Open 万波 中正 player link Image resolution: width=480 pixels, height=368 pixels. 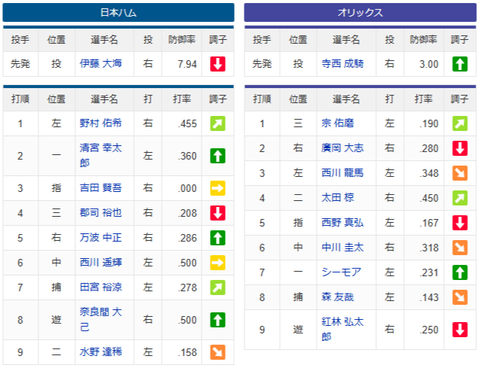[101, 237]
